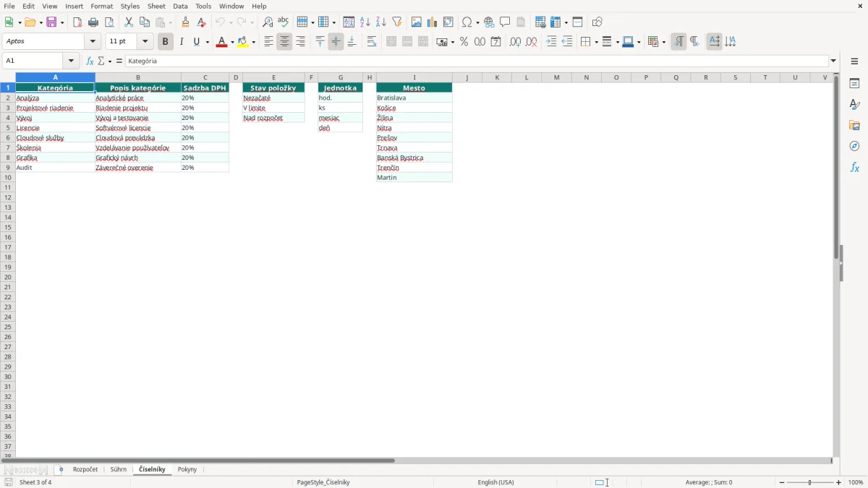The height and width of the screenshot is (488, 868).
Task: Click into the formula input line
Action: coord(477,61)
